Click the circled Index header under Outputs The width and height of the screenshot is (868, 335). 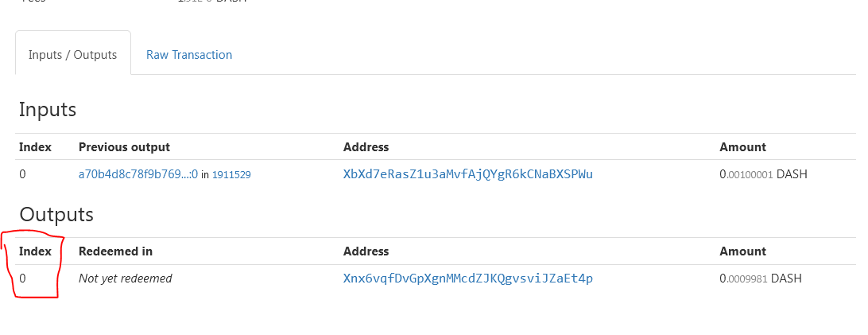point(36,251)
